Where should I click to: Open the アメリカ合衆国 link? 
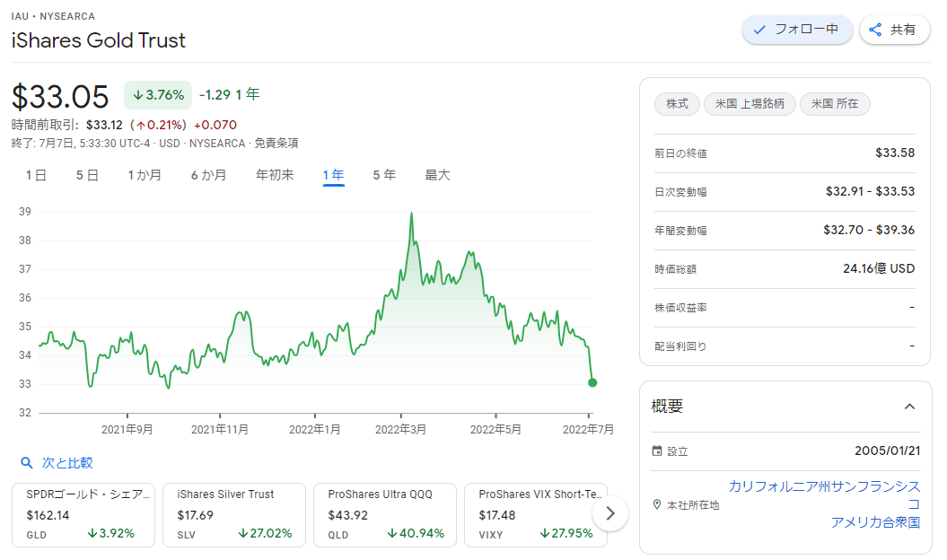pyautogui.click(x=875, y=522)
